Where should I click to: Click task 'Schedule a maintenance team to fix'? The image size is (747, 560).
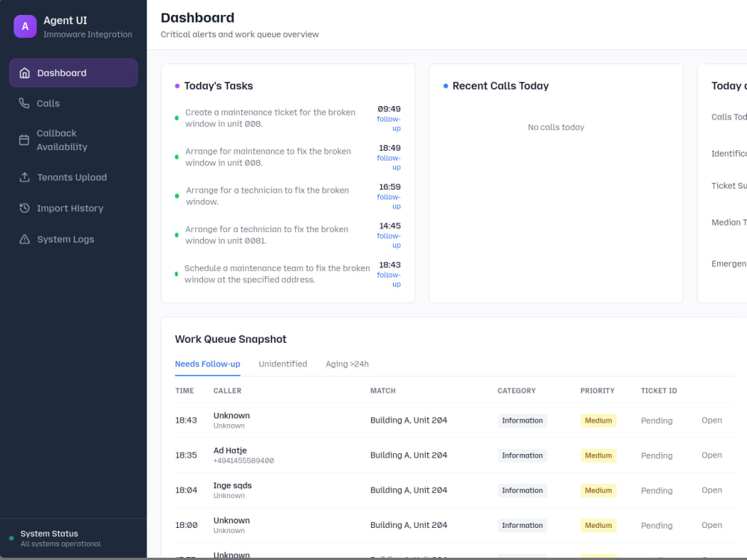coord(277,274)
